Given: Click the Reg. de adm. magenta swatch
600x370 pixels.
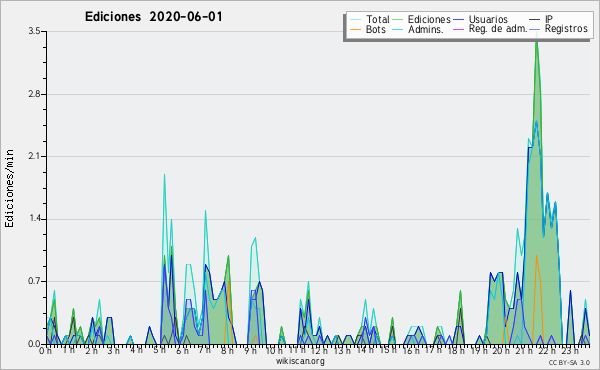Looking at the screenshot, I should (x=458, y=29).
